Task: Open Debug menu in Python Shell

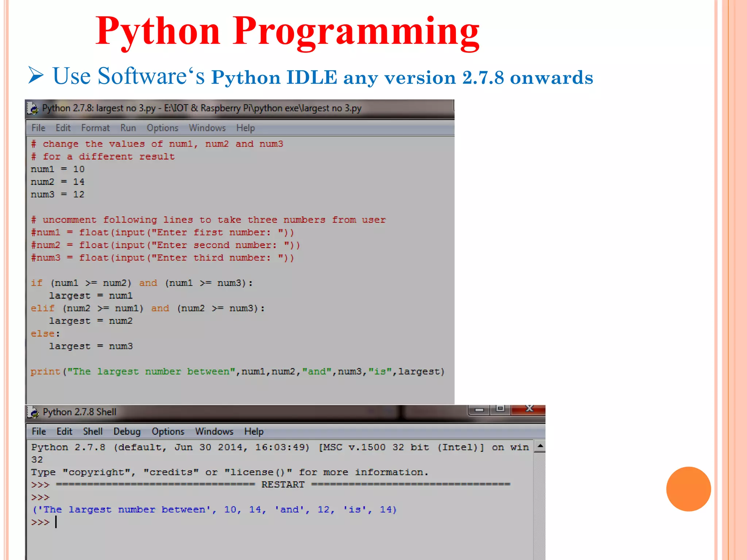Action: [x=127, y=431]
